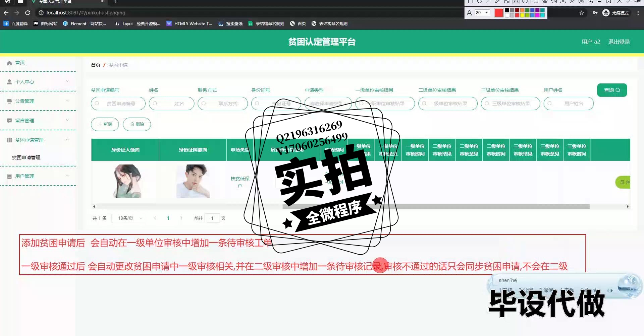Click the 首页 breadcrumb link
Image resolution: width=644 pixels, height=336 pixels.
click(96, 65)
